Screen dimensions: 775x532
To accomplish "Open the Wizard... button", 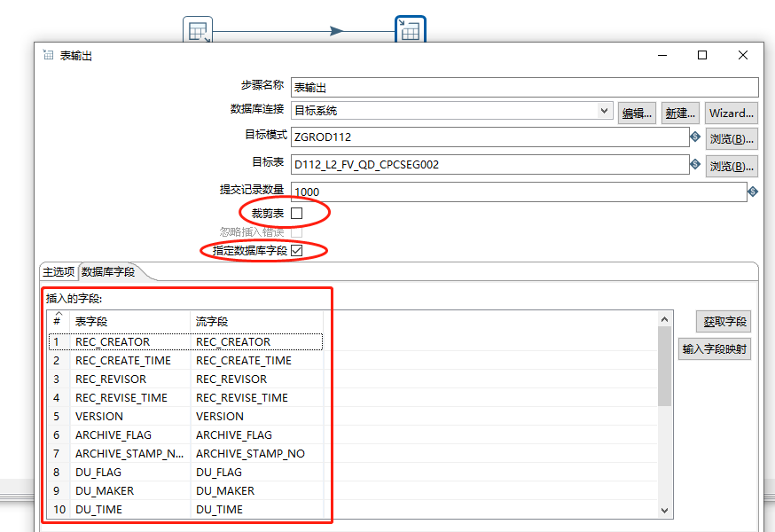I will [x=731, y=113].
